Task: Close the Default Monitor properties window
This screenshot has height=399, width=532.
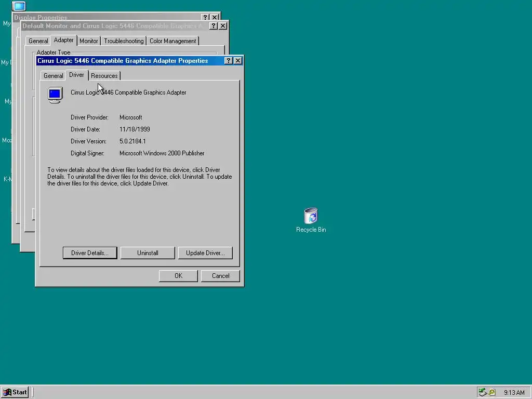Action: click(x=223, y=26)
